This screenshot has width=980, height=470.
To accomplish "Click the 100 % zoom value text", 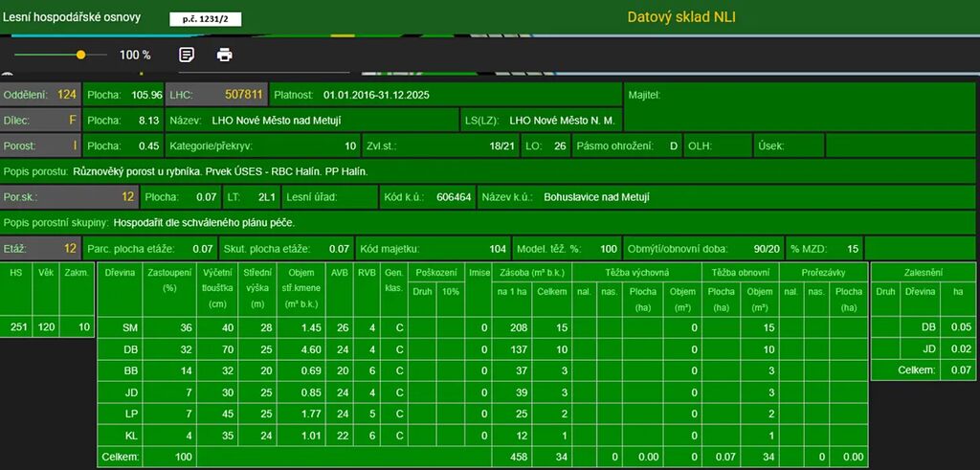I will (x=135, y=55).
